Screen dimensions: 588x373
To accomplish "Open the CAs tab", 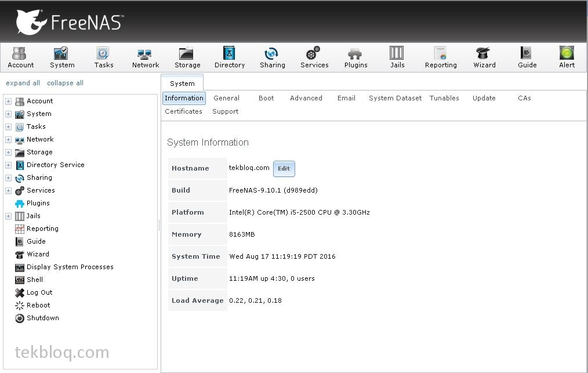I will point(524,98).
